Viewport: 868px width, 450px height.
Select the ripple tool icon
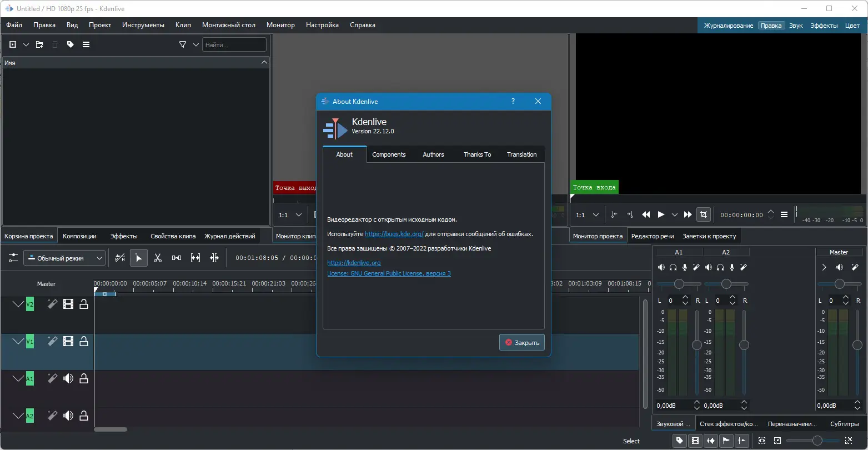click(214, 258)
